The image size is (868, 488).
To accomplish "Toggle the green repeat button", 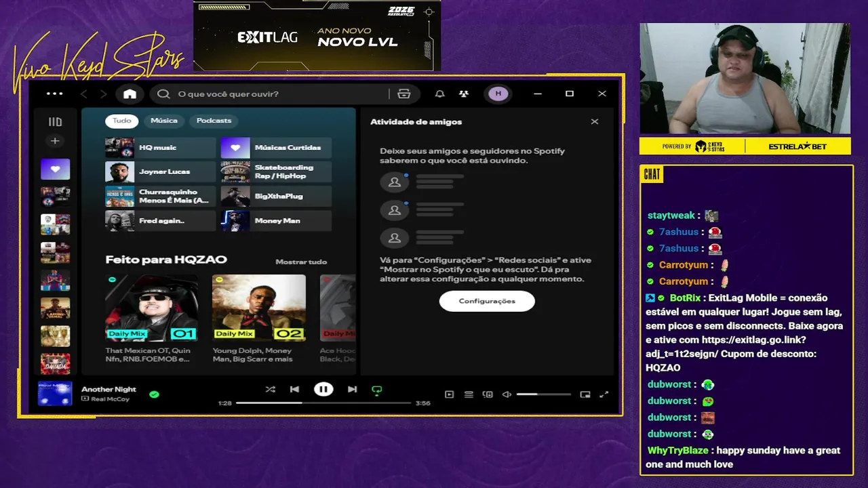I will tap(377, 390).
